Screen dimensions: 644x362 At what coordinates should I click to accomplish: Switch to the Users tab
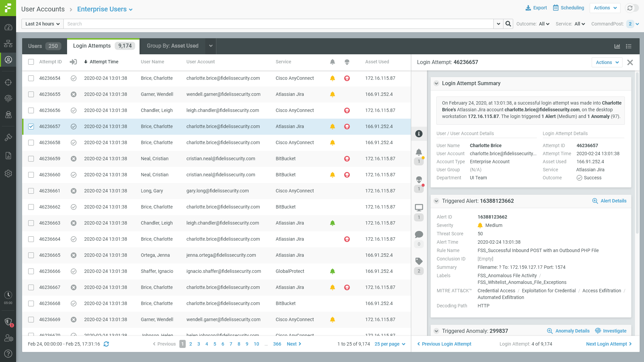click(x=44, y=46)
